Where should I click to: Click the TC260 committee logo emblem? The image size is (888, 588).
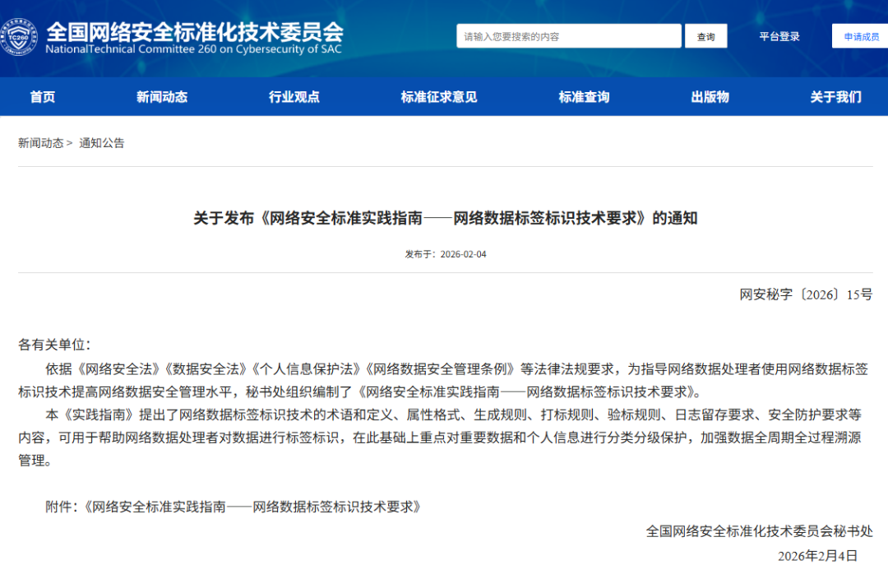pos(19,37)
